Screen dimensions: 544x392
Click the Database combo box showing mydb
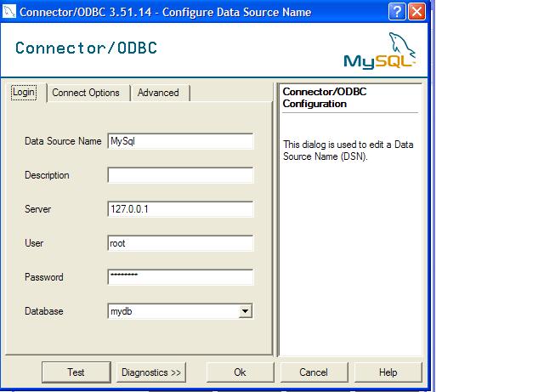coord(179,311)
